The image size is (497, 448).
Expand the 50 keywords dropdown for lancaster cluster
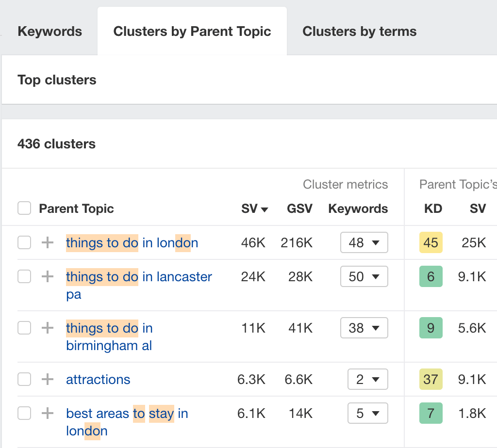[364, 276]
